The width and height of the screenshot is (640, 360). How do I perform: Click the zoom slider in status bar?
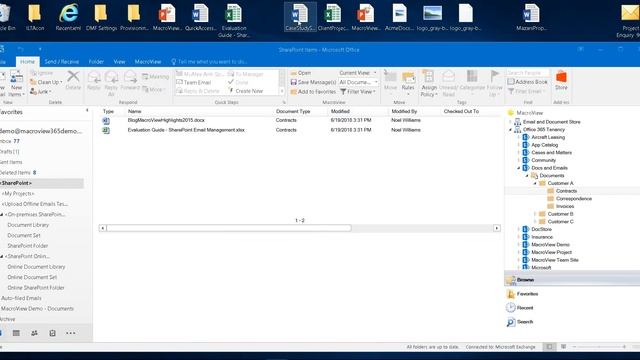pyautogui.click(x=599, y=347)
